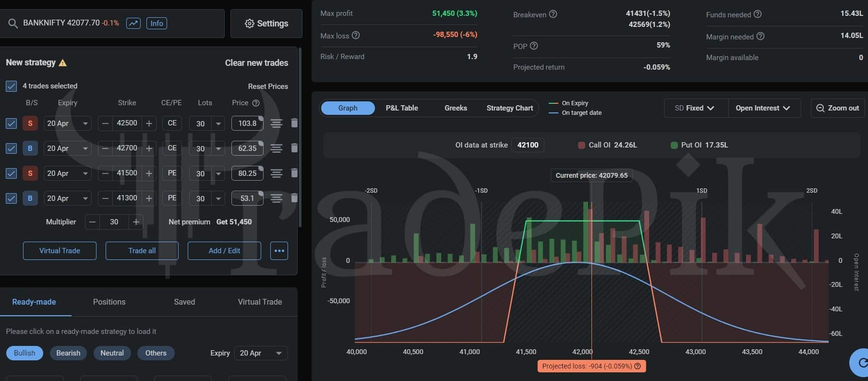This screenshot has height=381, width=868.
Task: Open options menu icon for 42700 trade
Action: coord(276,148)
